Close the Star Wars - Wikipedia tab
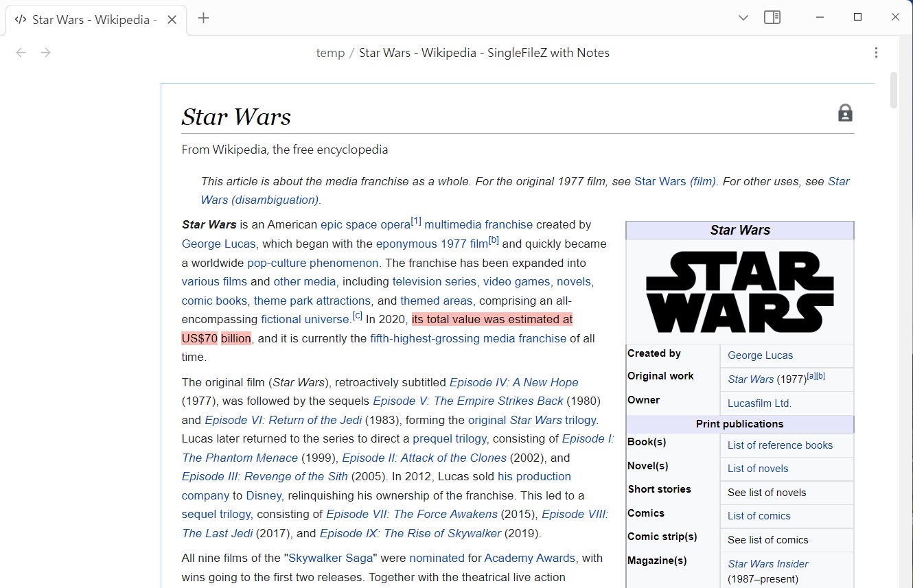Viewport: 913px width, 588px height. tap(172, 20)
